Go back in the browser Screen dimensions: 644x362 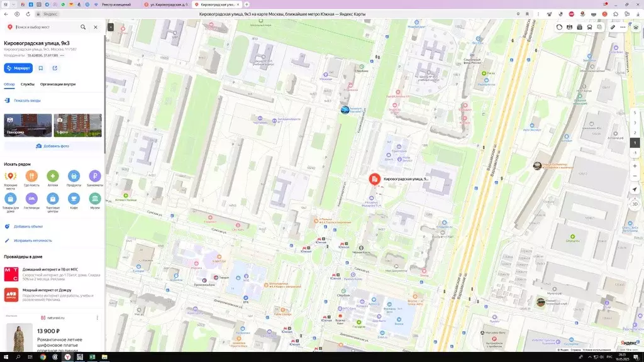pyautogui.click(x=6, y=14)
